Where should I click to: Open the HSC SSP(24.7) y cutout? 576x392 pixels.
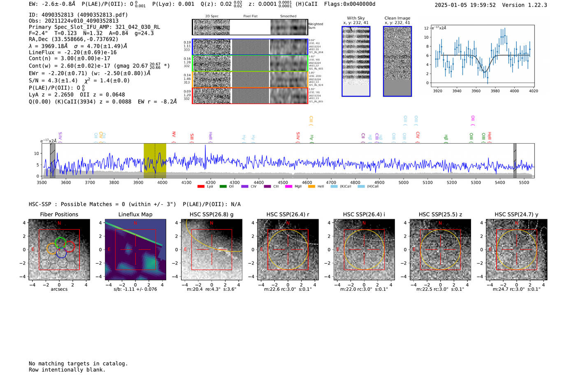(x=517, y=250)
